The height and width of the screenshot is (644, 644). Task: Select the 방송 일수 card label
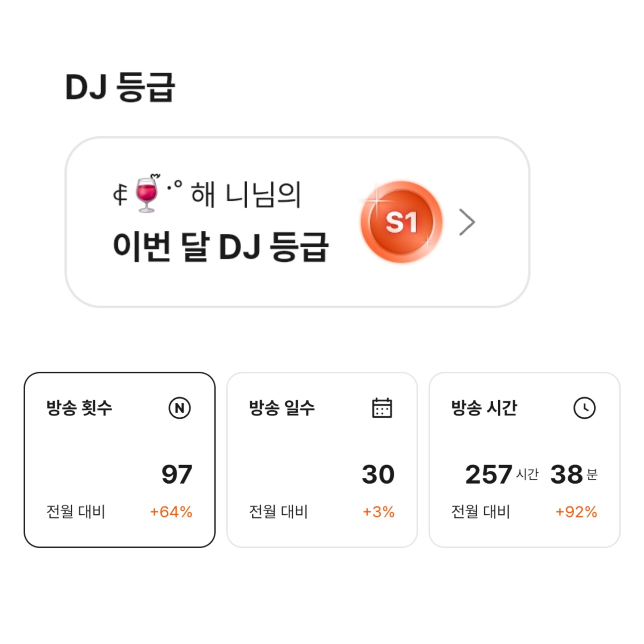point(282,408)
